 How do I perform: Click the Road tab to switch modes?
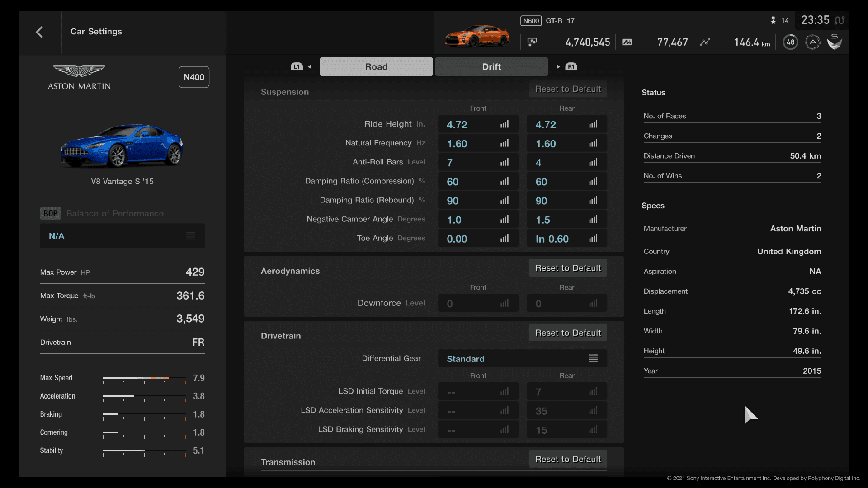click(376, 66)
